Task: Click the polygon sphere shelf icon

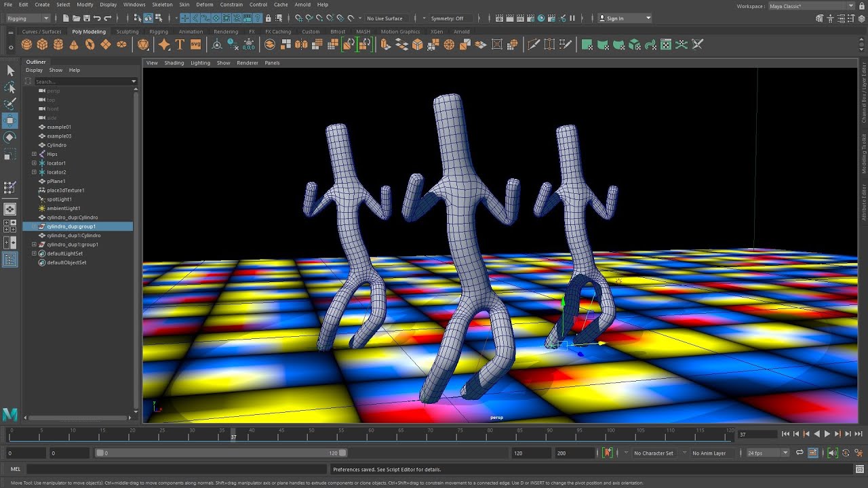Action: click(26, 45)
